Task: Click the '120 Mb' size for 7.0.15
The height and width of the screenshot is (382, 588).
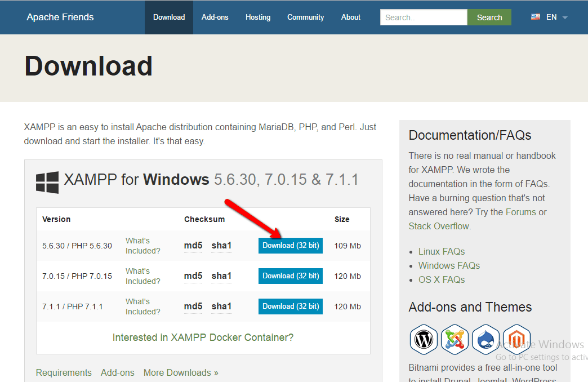Action: pyautogui.click(x=348, y=276)
